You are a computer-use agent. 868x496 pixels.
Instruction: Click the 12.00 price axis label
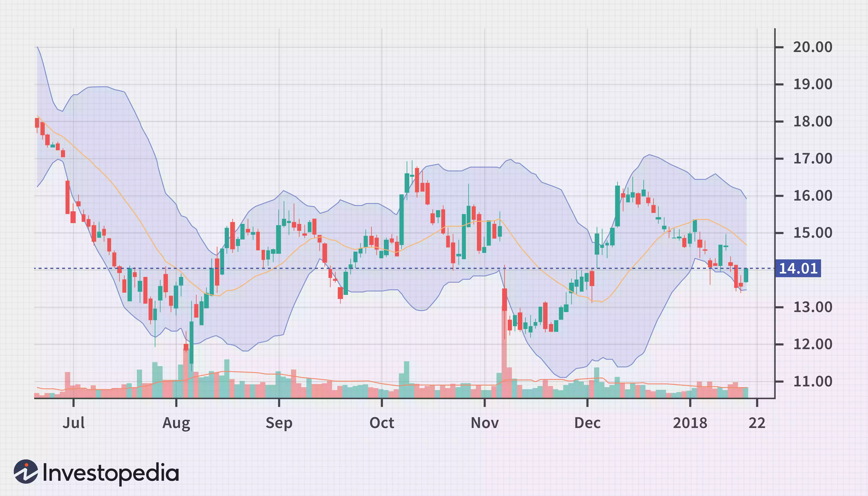point(812,344)
